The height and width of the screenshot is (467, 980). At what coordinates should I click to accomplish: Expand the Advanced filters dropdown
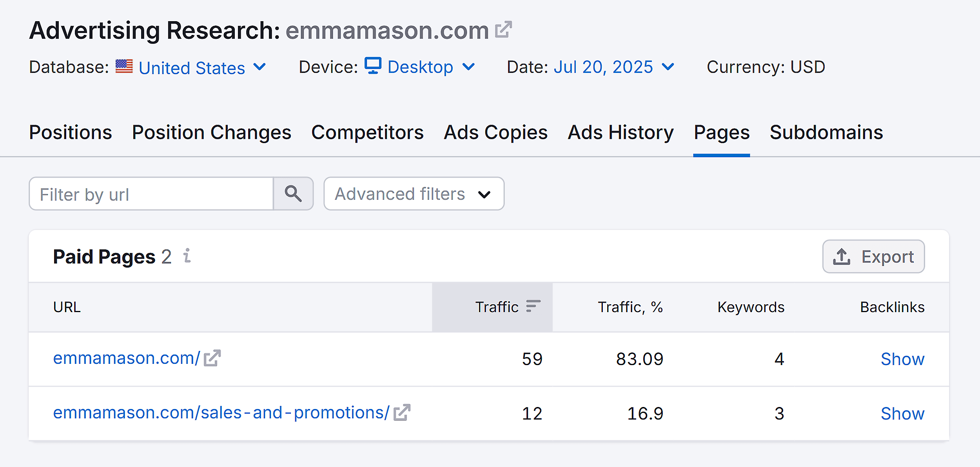point(414,194)
